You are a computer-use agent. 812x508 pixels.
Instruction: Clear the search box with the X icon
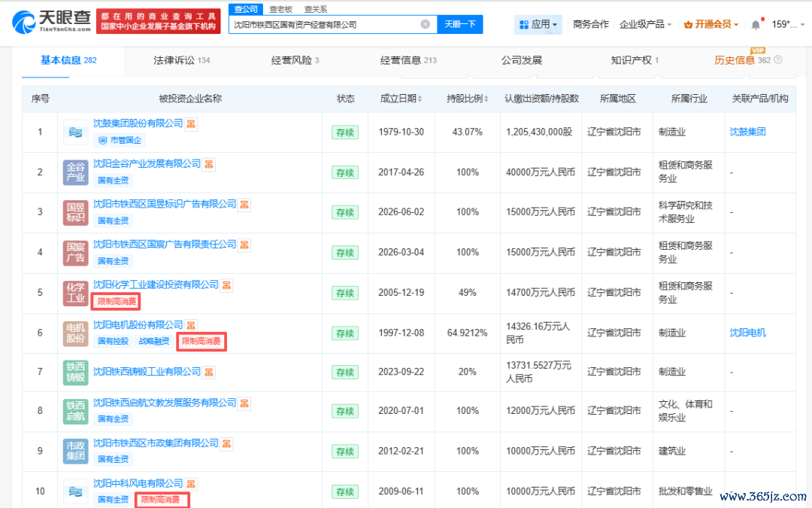pyautogui.click(x=425, y=24)
